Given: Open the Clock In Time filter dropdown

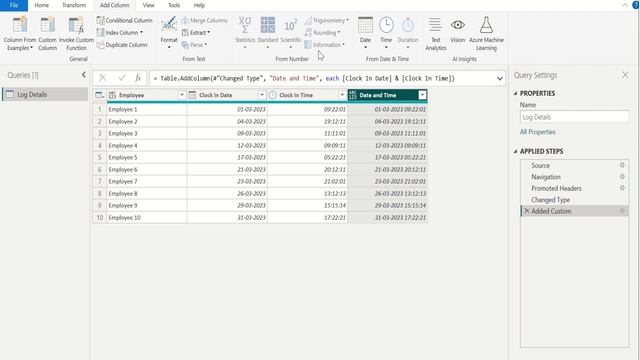Looking at the screenshot, I should [342, 95].
